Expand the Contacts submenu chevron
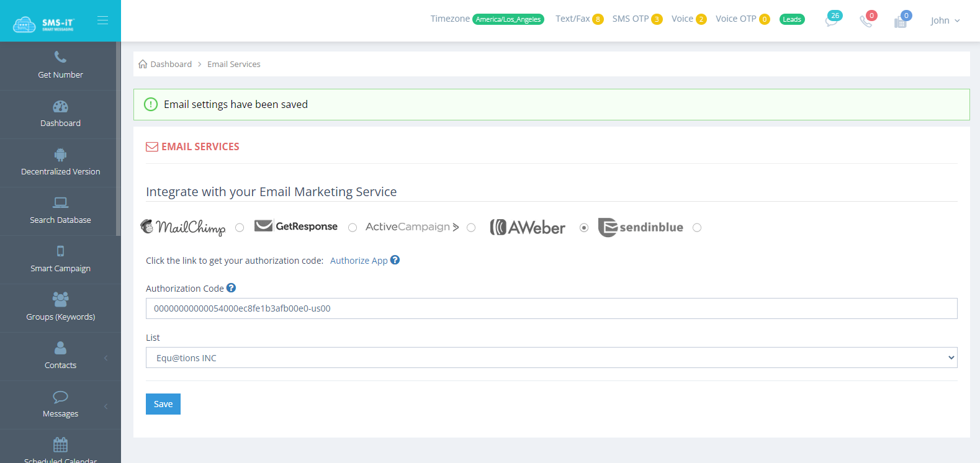The width and height of the screenshot is (980, 463). tap(106, 358)
